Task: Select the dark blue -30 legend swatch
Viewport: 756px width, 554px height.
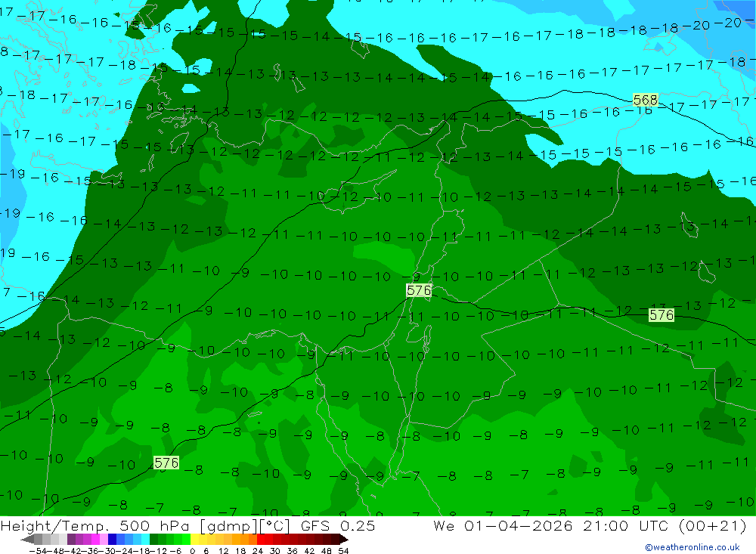Action: (112, 539)
